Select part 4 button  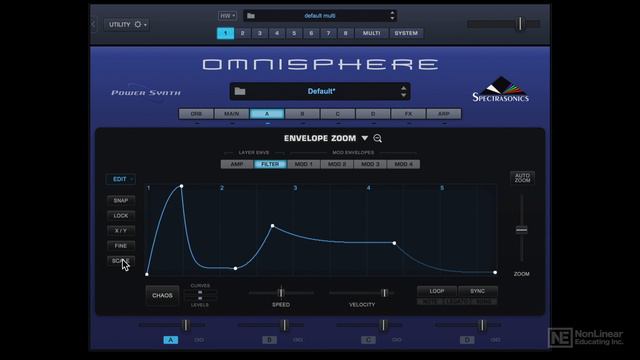click(x=277, y=33)
